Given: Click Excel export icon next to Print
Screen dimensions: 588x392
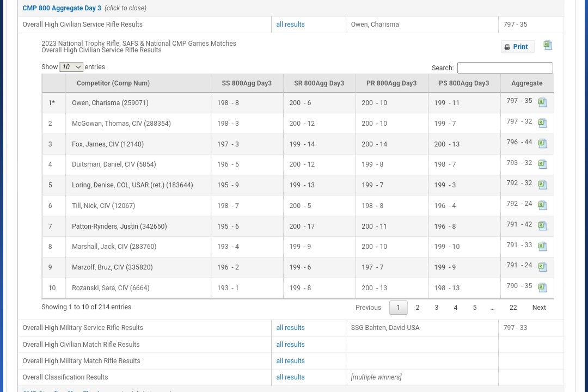Looking at the screenshot, I should click(x=548, y=46).
